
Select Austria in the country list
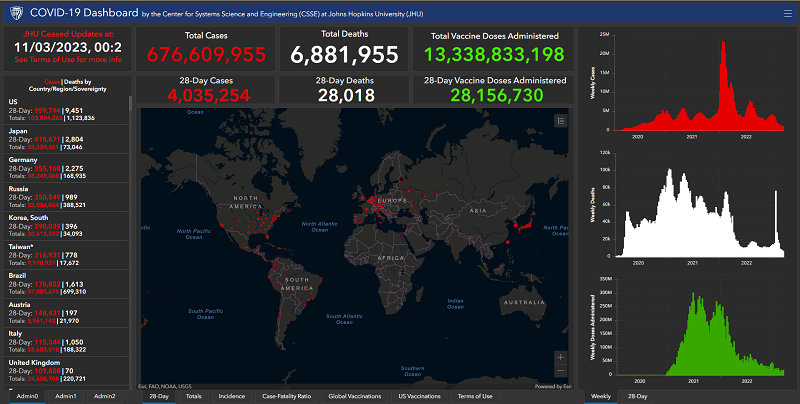(x=66, y=313)
